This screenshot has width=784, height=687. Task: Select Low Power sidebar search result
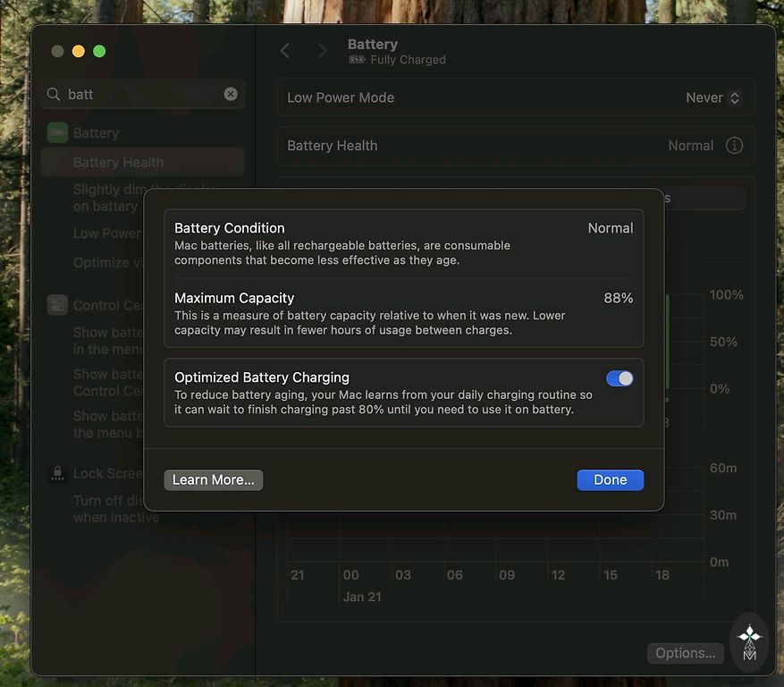(106, 233)
